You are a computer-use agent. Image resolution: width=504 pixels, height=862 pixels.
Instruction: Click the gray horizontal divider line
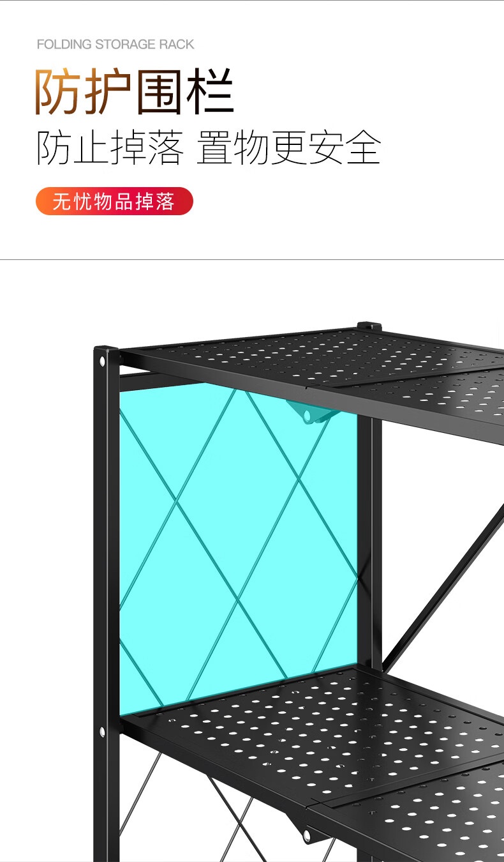tap(252, 260)
